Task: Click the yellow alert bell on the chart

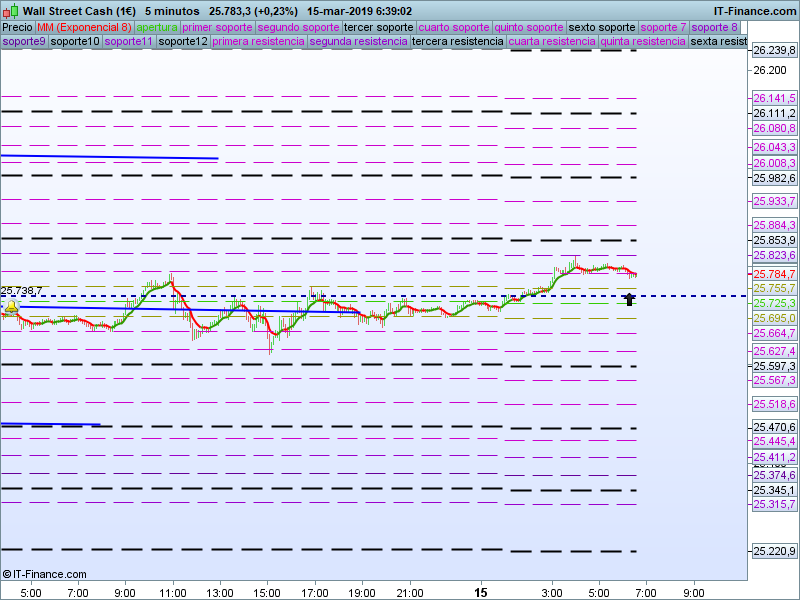Action: 11,309
